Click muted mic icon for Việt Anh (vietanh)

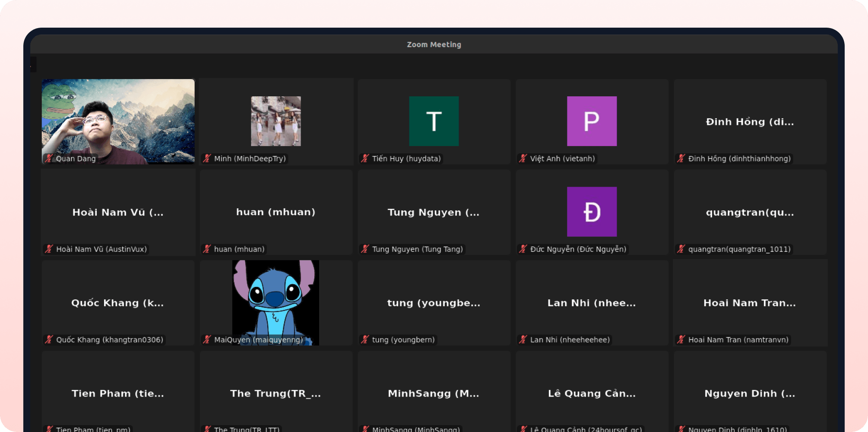coord(523,159)
